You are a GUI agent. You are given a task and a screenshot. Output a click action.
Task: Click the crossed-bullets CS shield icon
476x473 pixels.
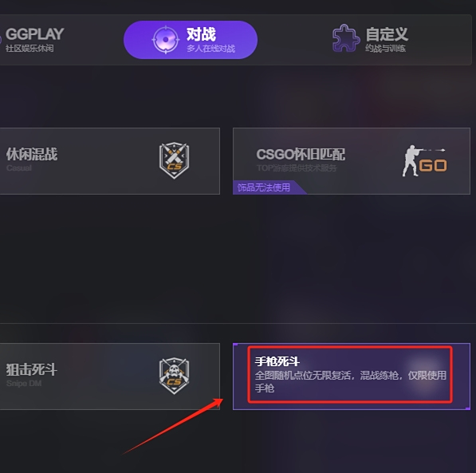pyautogui.click(x=174, y=160)
